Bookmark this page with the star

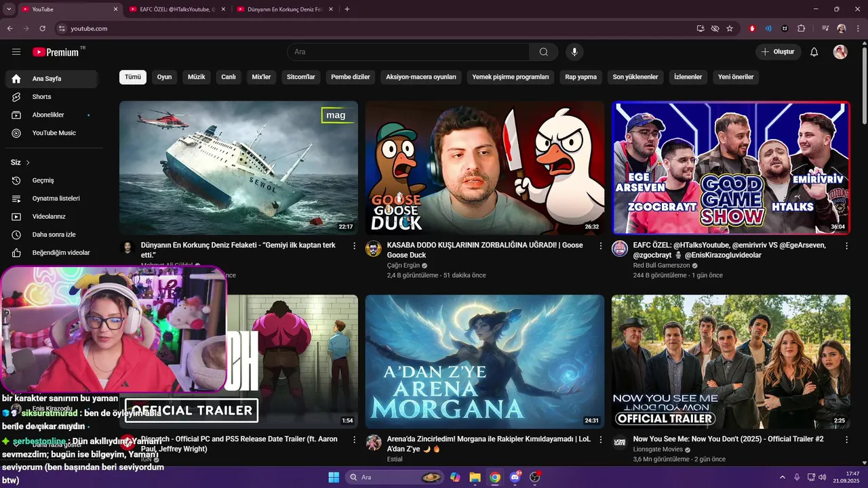[x=730, y=28]
